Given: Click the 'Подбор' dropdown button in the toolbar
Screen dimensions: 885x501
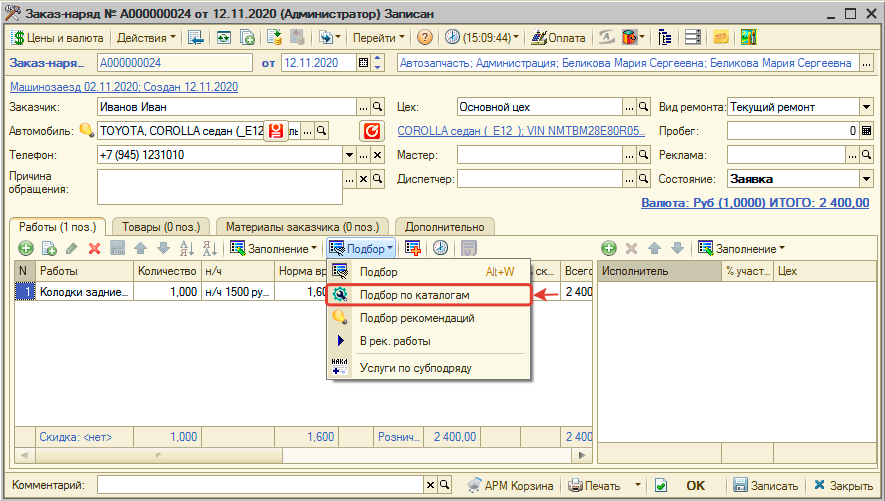Looking at the screenshot, I should tap(361, 248).
